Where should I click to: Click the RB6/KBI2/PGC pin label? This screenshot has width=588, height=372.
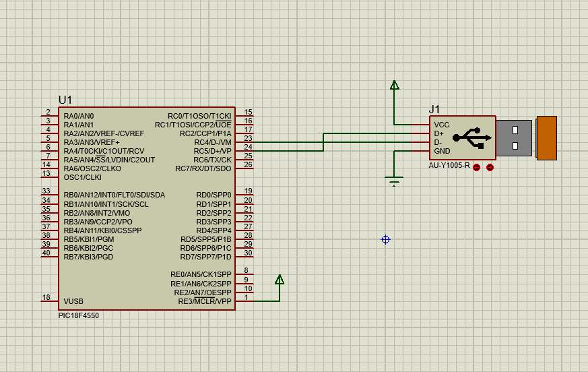tap(88, 248)
